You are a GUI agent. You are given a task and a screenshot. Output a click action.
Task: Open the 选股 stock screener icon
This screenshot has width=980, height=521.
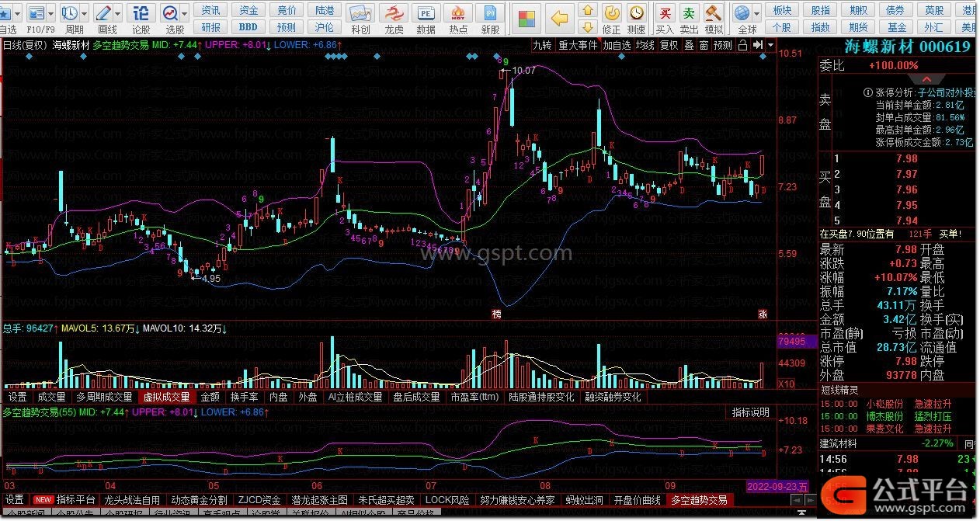point(171,13)
